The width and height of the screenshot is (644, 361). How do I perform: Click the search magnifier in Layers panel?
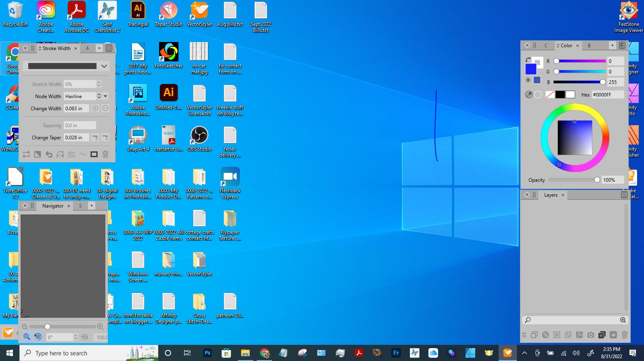pyautogui.click(x=528, y=320)
